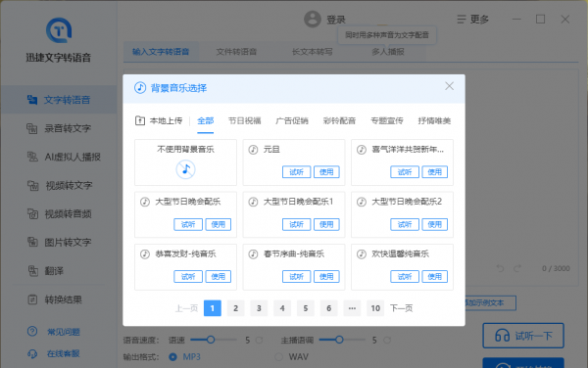Select WAV output format

click(x=292, y=357)
